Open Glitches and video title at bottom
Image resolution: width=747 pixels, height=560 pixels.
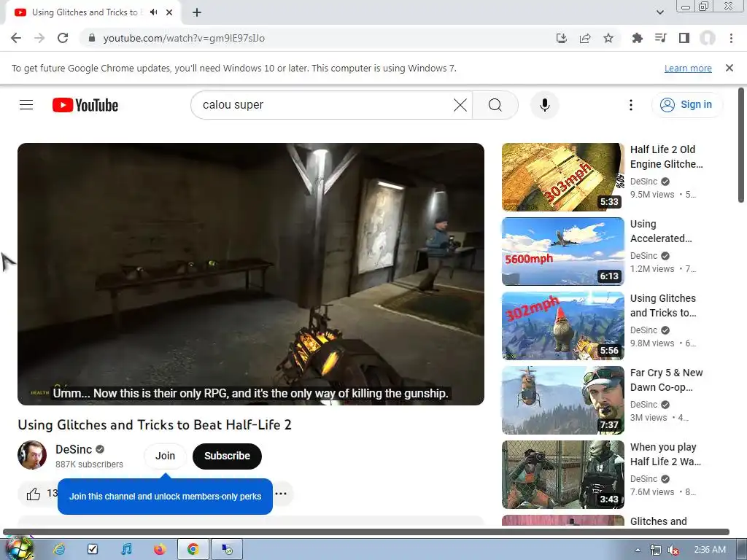click(x=659, y=521)
